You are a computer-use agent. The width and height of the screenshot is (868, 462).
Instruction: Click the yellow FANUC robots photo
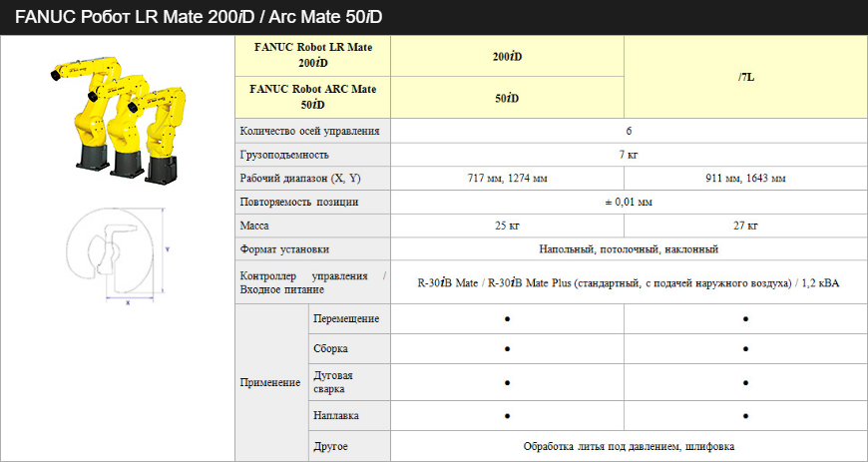tap(117, 116)
